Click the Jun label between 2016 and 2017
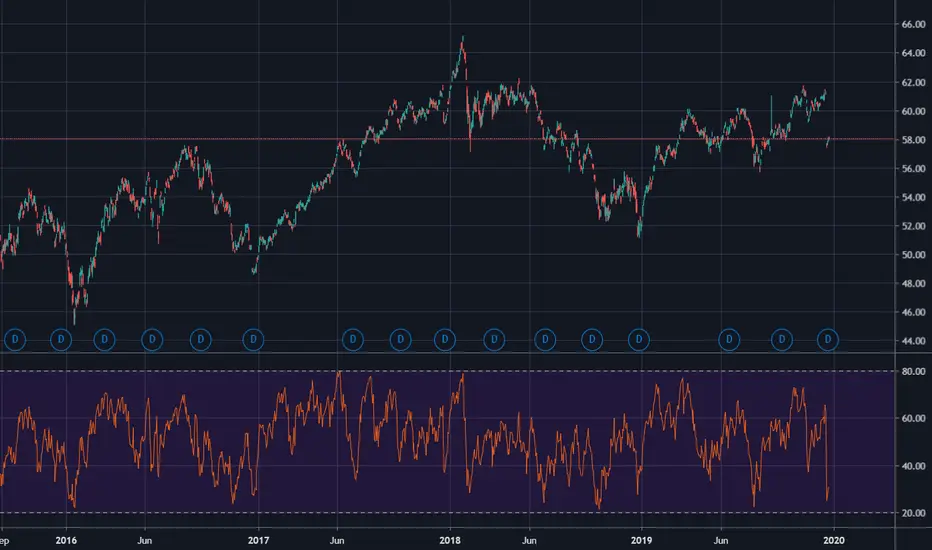The width and height of the screenshot is (932, 550). click(144, 540)
